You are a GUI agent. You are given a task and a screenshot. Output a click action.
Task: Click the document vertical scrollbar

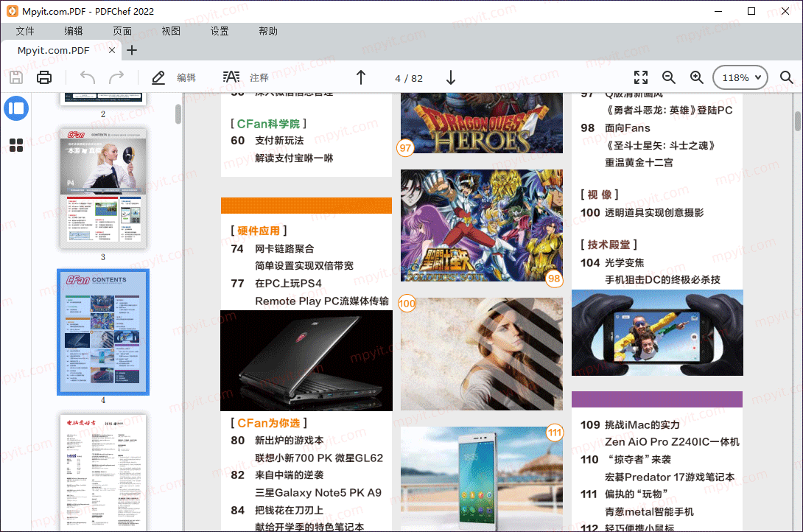798,122
